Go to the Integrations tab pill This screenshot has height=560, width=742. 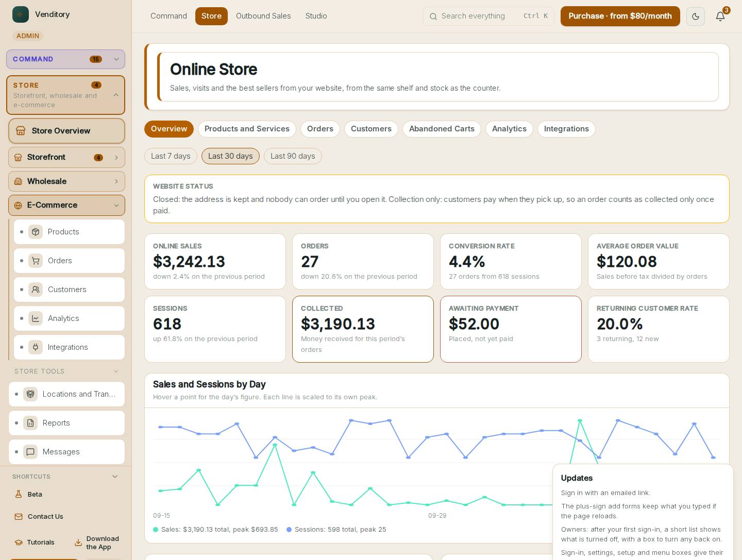click(566, 129)
